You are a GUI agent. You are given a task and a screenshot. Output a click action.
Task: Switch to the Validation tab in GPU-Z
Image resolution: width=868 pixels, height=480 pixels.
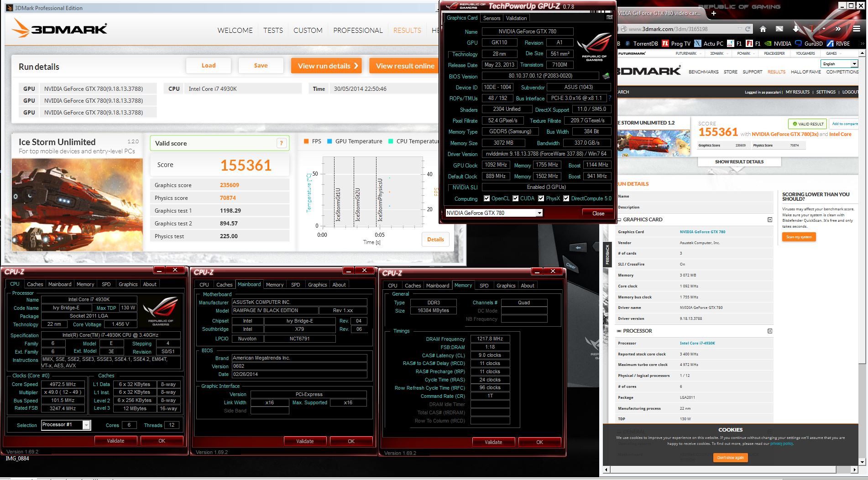pos(516,18)
